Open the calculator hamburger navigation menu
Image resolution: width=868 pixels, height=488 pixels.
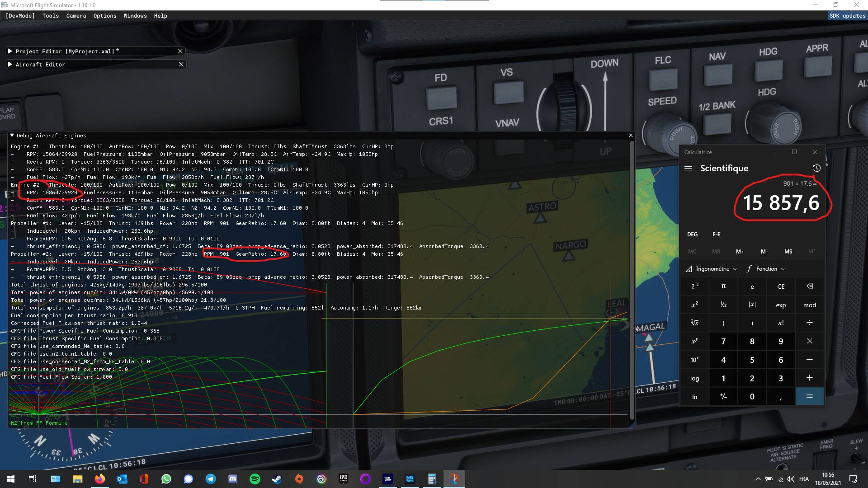click(x=688, y=168)
